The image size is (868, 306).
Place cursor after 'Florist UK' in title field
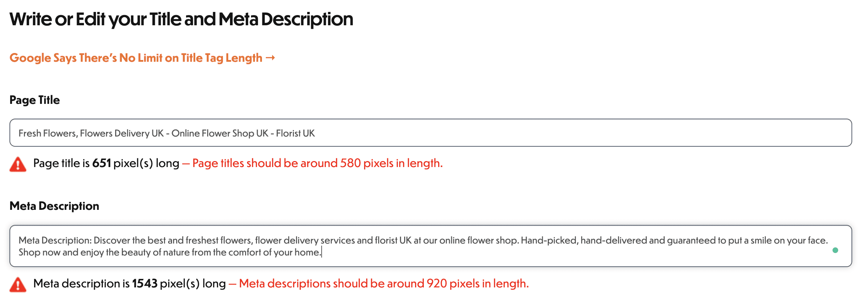pos(315,133)
